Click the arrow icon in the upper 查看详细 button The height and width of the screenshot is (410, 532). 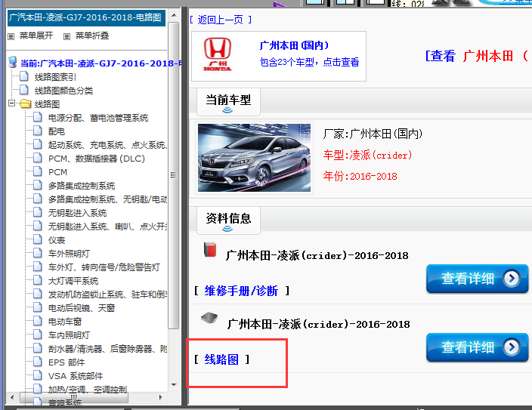pyautogui.click(x=512, y=279)
